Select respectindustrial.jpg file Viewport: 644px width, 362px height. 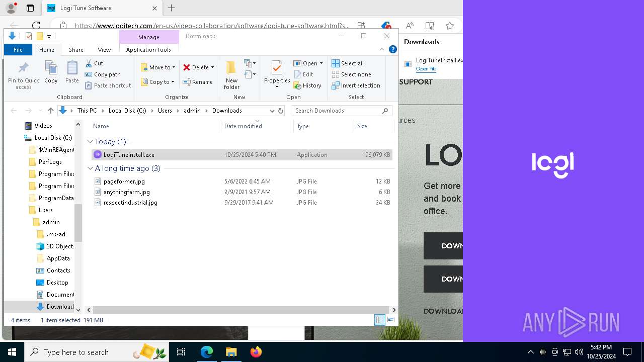pos(130,203)
